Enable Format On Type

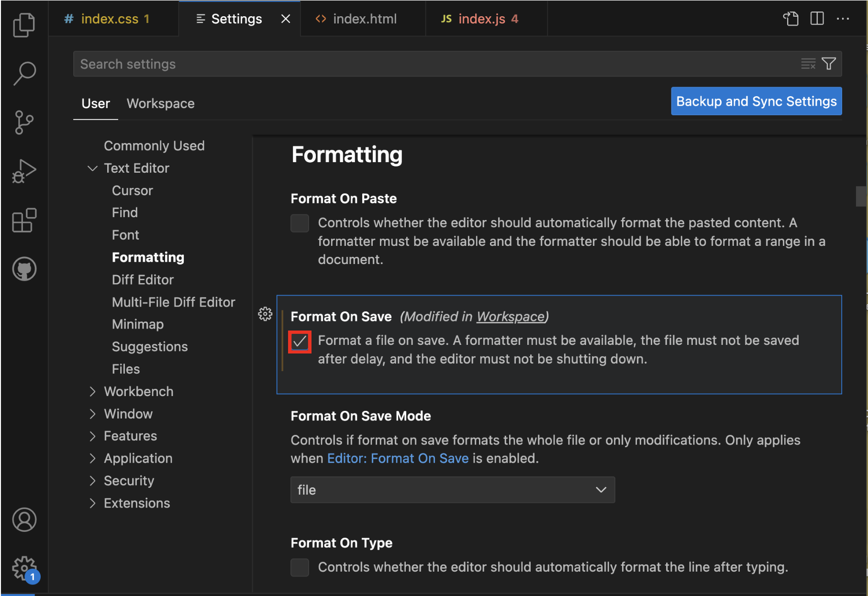(300, 567)
